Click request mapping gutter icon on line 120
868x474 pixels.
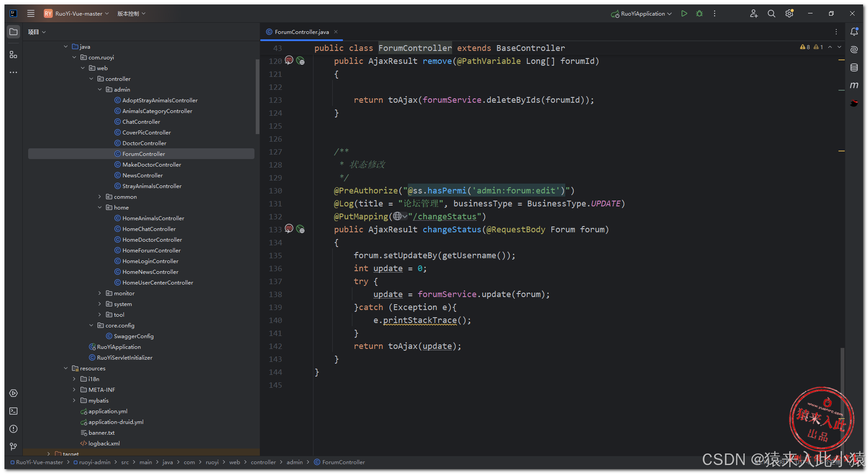pos(289,60)
